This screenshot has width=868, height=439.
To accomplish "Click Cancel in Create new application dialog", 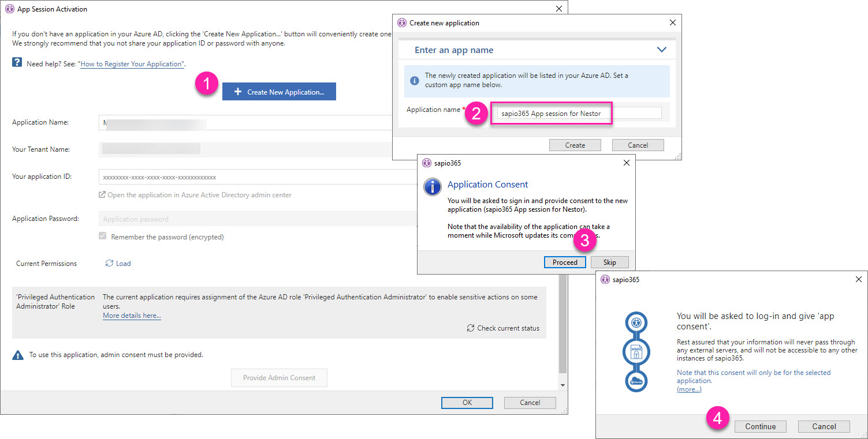I will tap(638, 145).
